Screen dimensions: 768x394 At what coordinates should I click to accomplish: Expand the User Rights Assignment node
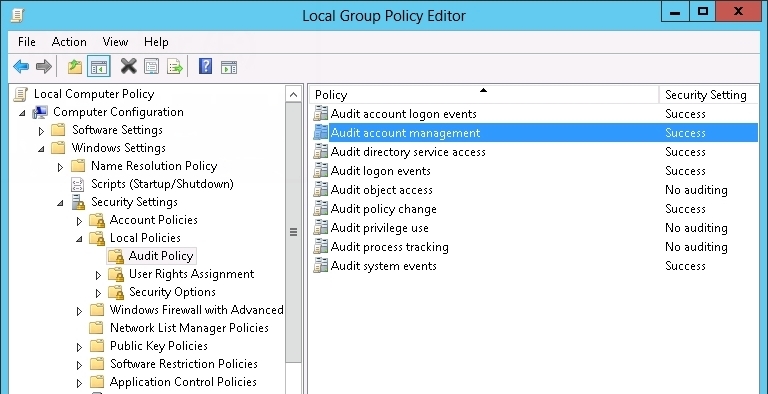tap(98, 275)
